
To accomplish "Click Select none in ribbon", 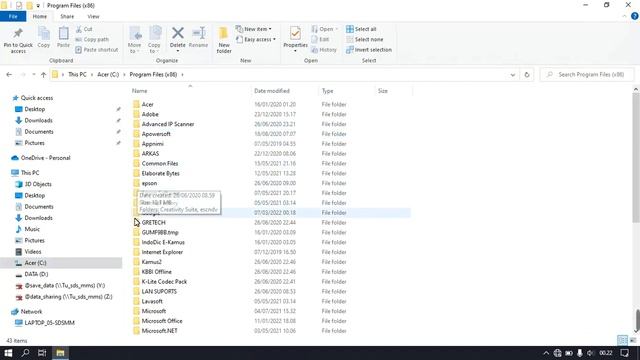I will click(364, 40).
